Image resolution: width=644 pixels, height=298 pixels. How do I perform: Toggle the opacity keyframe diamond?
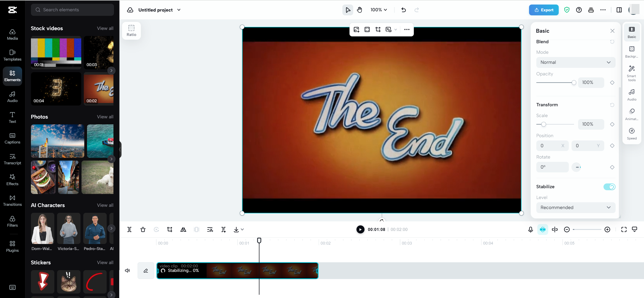[612, 83]
